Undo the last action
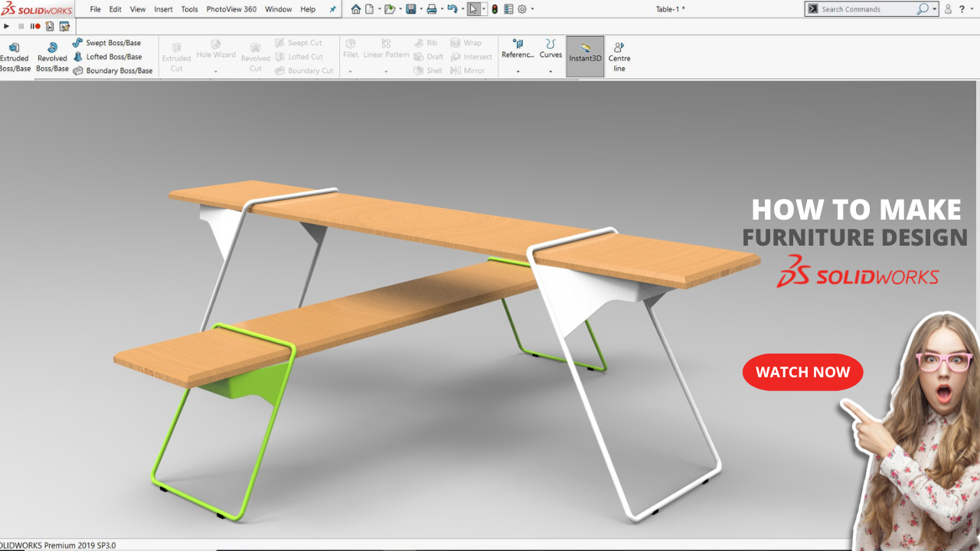The height and width of the screenshot is (551, 980). (452, 9)
